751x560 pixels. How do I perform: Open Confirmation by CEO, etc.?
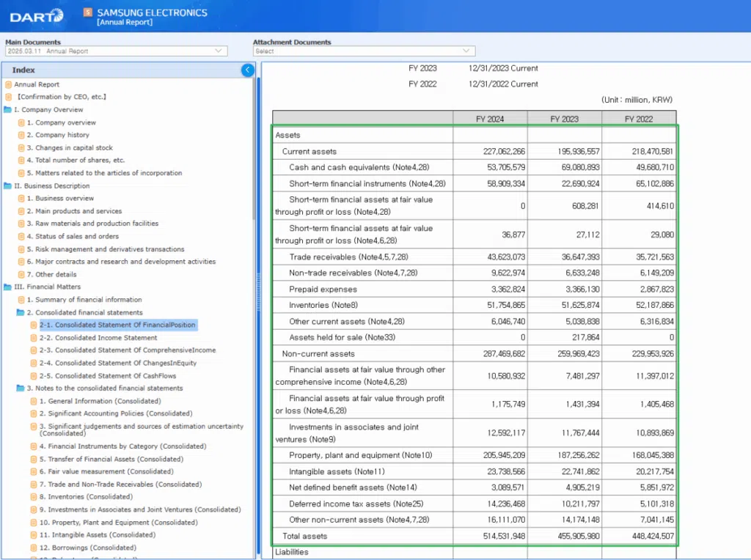62,97
